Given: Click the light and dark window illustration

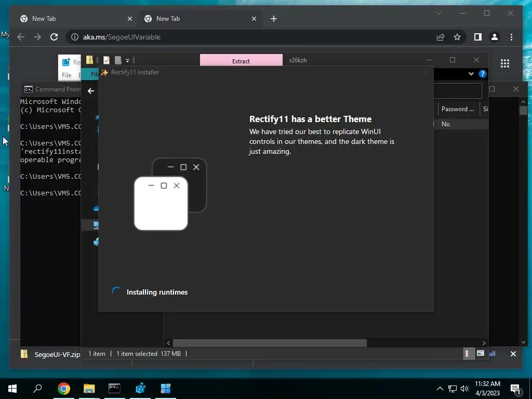Looking at the screenshot, I should click(170, 194).
